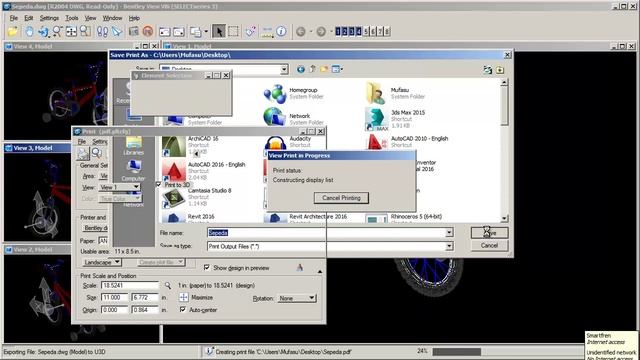Click the Print icon in Print dialog toolbar
Image resolution: width=640 pixels, height=360 pixels.
pyautogui.click(x=83, y=153)
